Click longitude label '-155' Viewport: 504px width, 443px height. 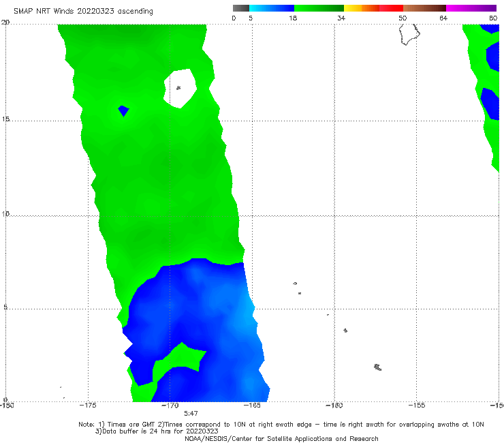tap(417, 406)
